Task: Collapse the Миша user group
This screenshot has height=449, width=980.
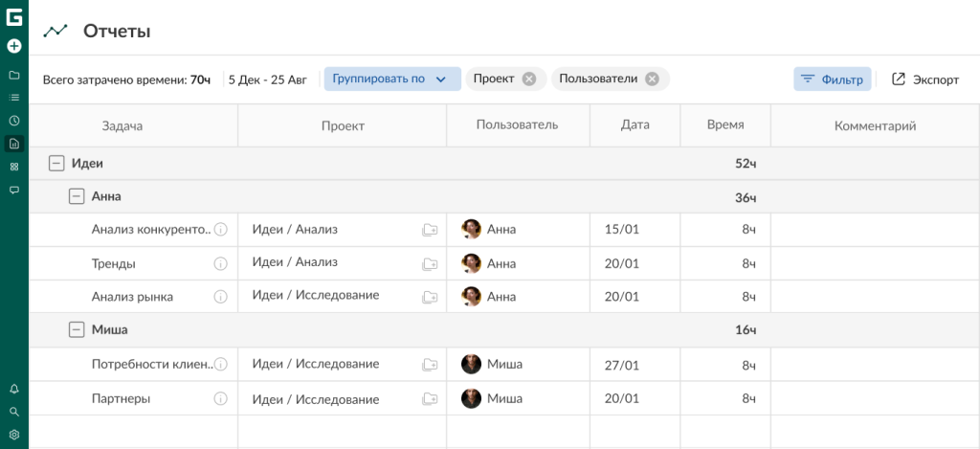Action: point(77,329)
